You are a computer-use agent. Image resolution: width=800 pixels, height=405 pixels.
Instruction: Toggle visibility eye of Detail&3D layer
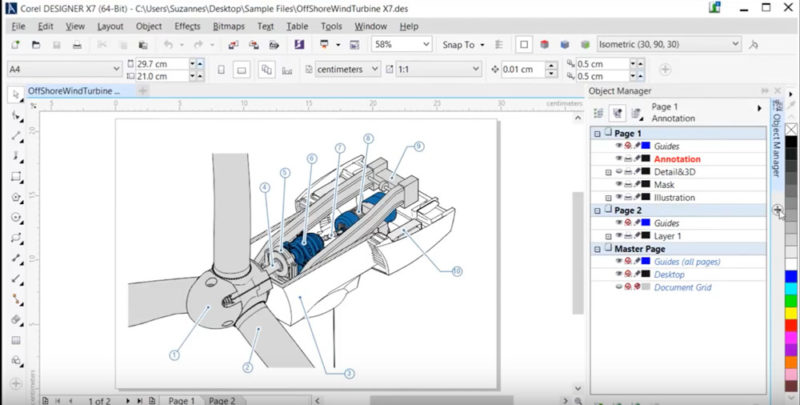(619, 171)
